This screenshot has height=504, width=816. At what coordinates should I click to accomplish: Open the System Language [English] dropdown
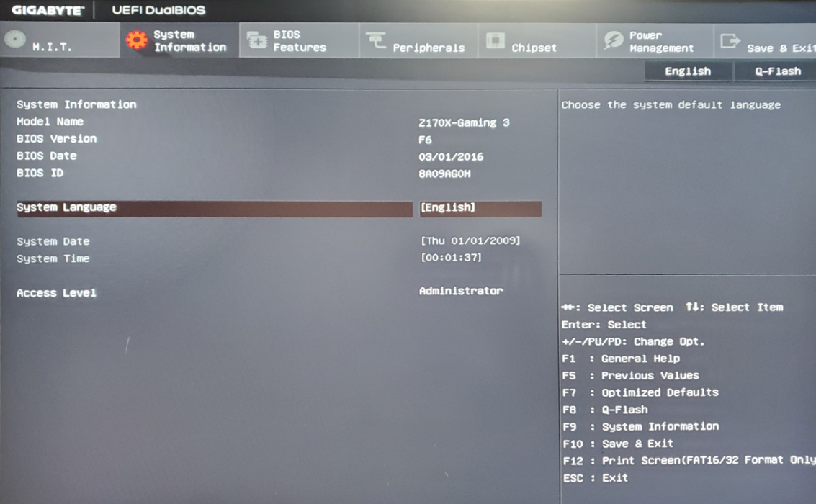tap(480, 208)
